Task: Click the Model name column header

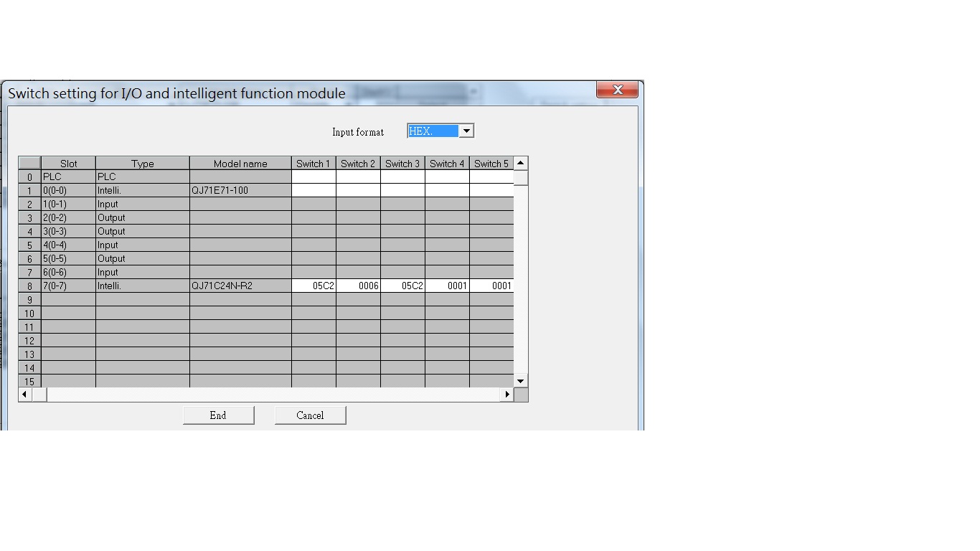Action: tap(240, 164)
